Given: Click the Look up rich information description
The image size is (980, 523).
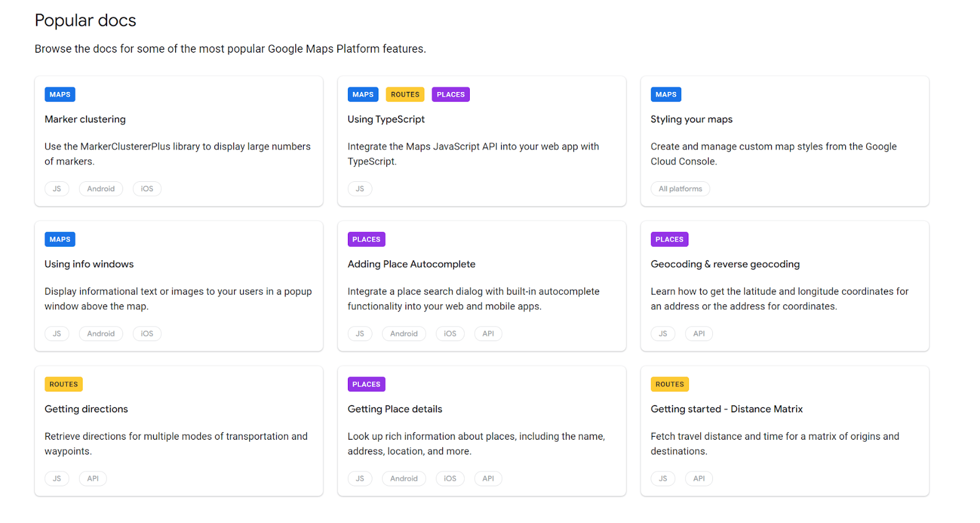Looking at the screenshot, I should (477, 443).
